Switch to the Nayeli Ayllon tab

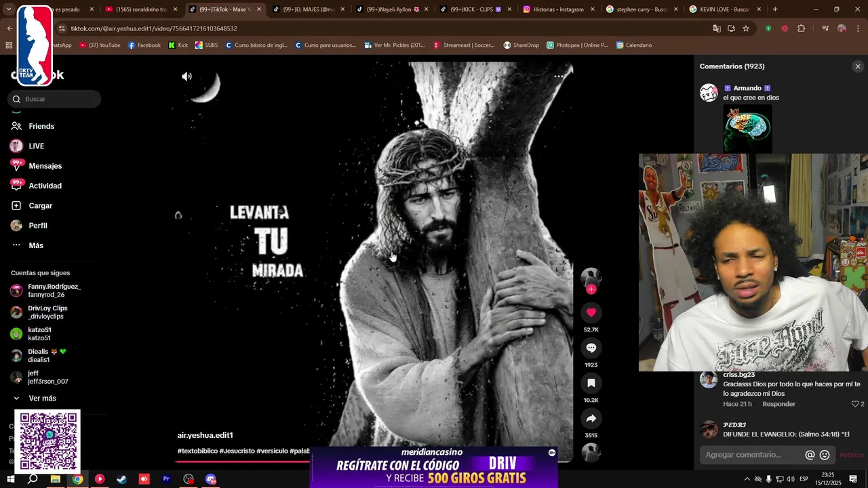tap(392, 9)
